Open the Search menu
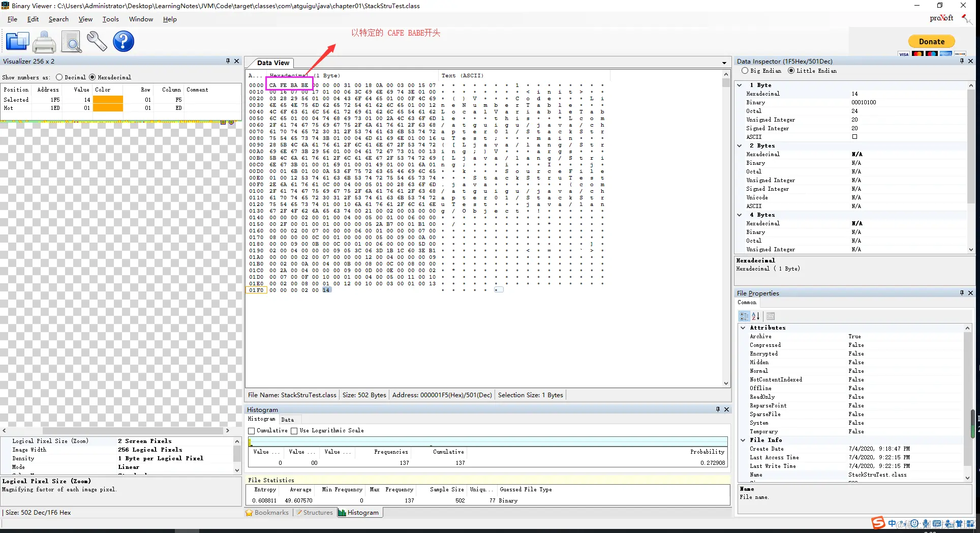The image size is (980, 533). (58, 19)
